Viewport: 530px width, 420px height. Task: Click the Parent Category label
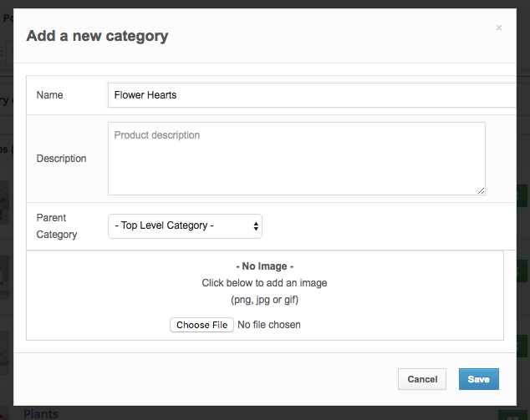tap(57, 226)
